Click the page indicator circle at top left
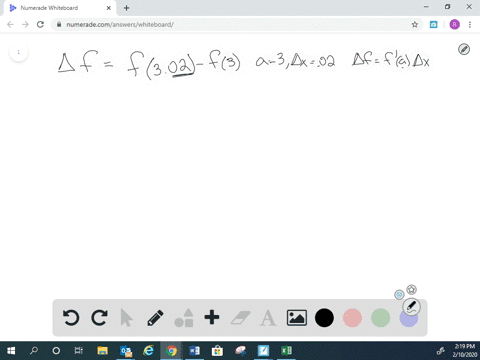 click(19, 52)
